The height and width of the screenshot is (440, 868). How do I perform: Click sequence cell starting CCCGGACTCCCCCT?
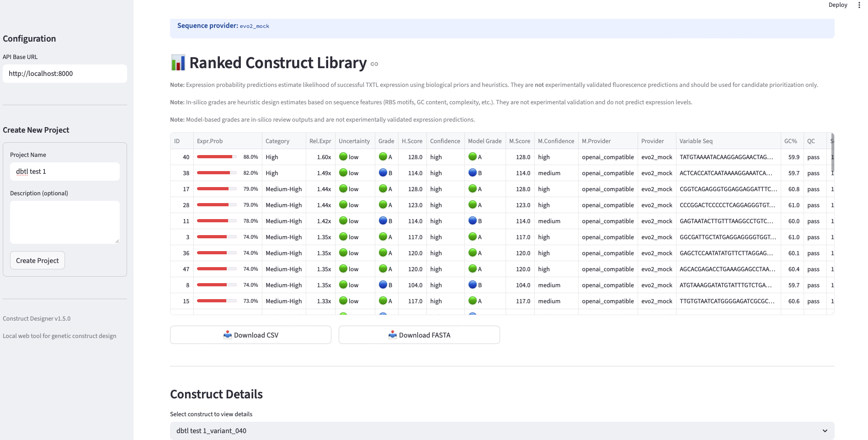point(729,205)
